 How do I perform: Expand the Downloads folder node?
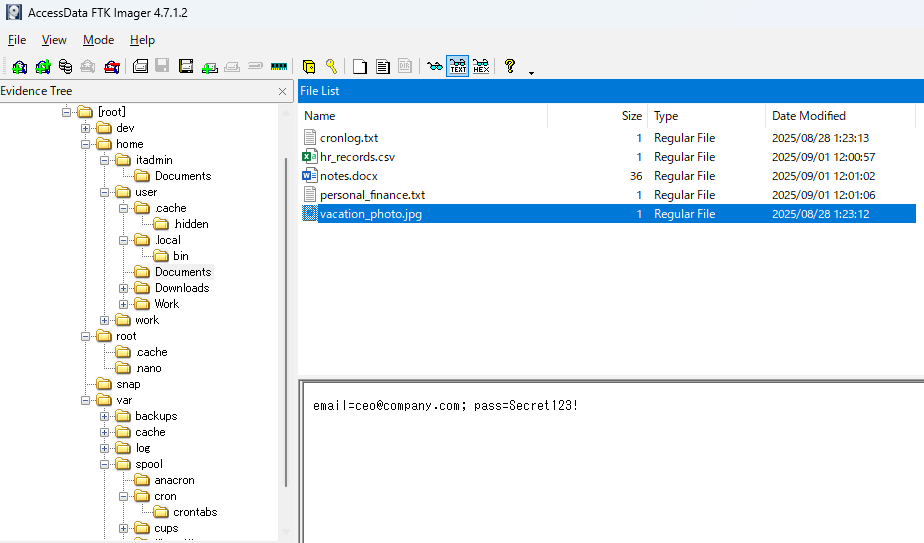(123, 288)
